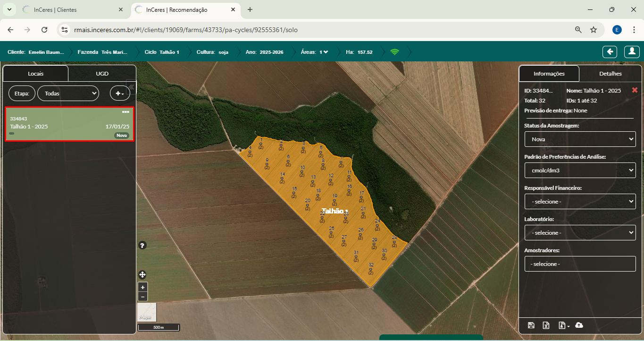Click sample point 15 on the map
Screen dimensions: 644x341
click(x=294, y=193)
